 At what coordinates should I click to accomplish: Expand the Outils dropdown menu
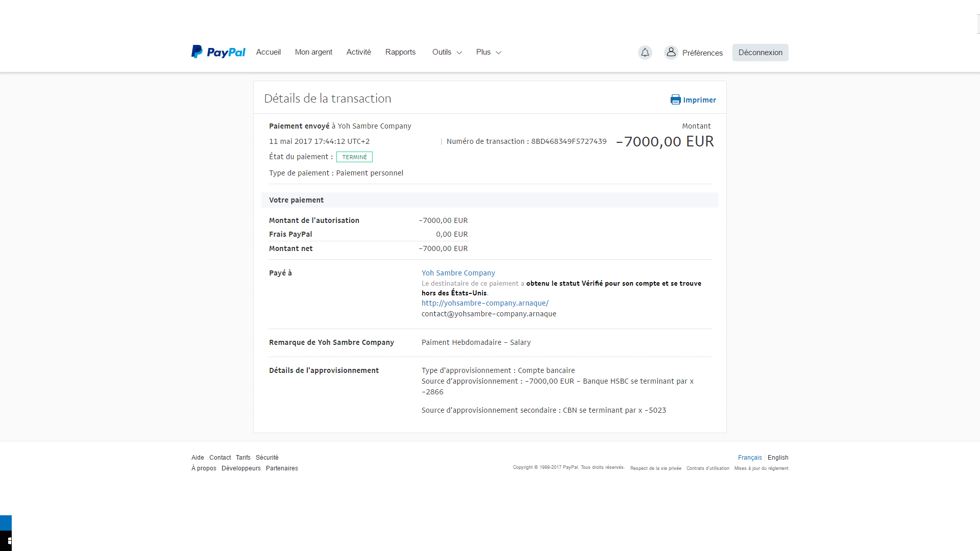pyautogui.click(x=447, y=52)
